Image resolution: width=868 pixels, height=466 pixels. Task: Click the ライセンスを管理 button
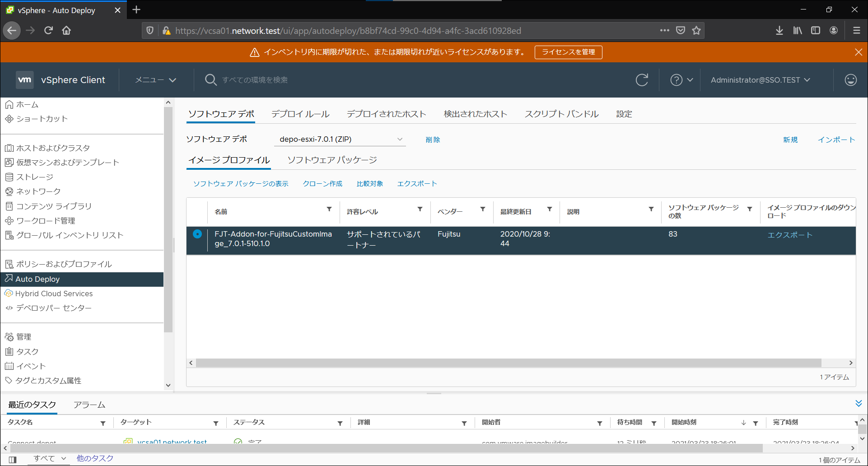pos(568,52)
